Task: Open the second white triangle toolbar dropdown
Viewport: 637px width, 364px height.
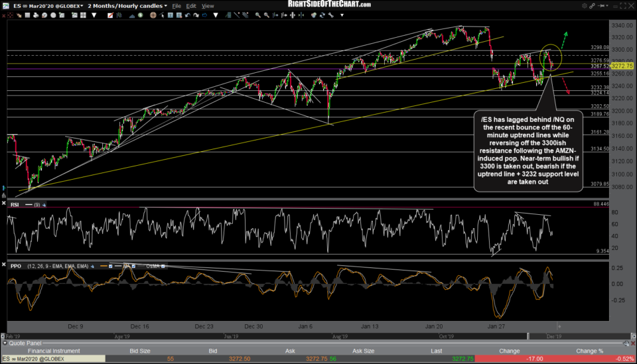Action: point(216,15)
